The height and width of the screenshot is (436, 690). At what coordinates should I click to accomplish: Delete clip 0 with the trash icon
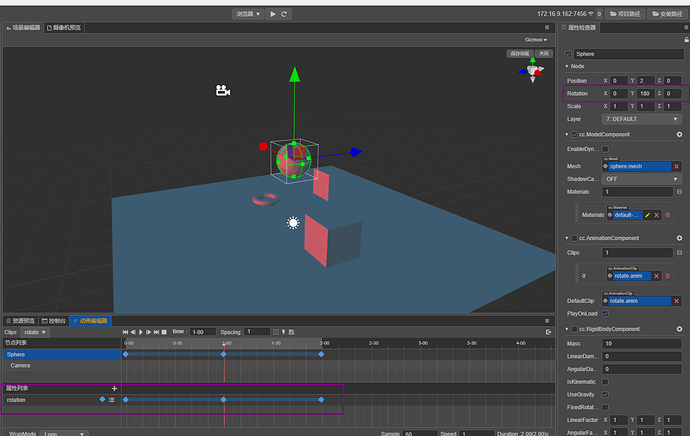[x=668, y=276]
